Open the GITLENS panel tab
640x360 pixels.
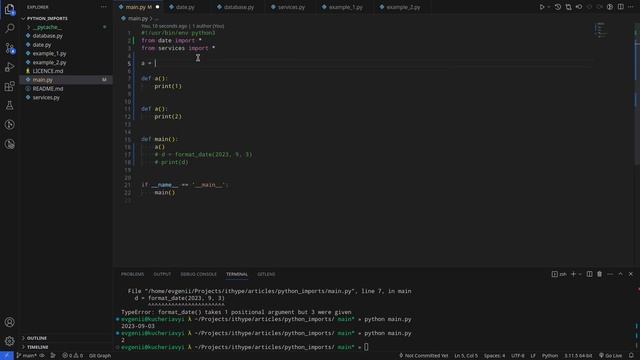[x=266, y=274]
